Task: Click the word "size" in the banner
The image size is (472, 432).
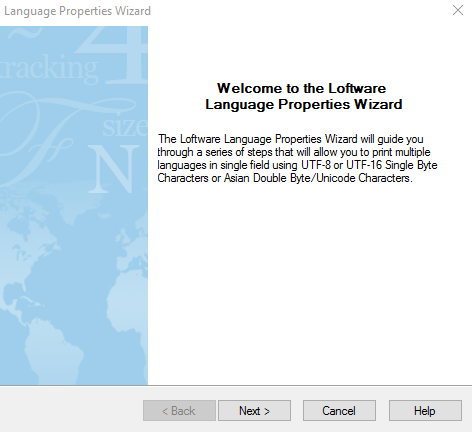Action: pos(125,127)
